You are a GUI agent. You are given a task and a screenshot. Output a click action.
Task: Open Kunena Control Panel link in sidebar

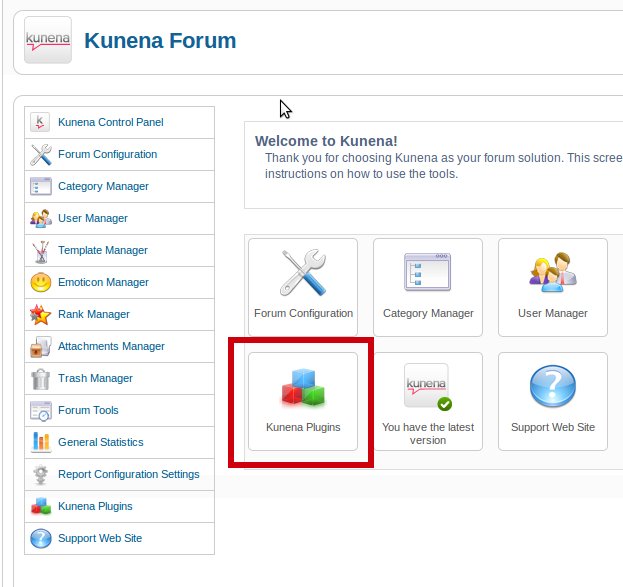110,122
